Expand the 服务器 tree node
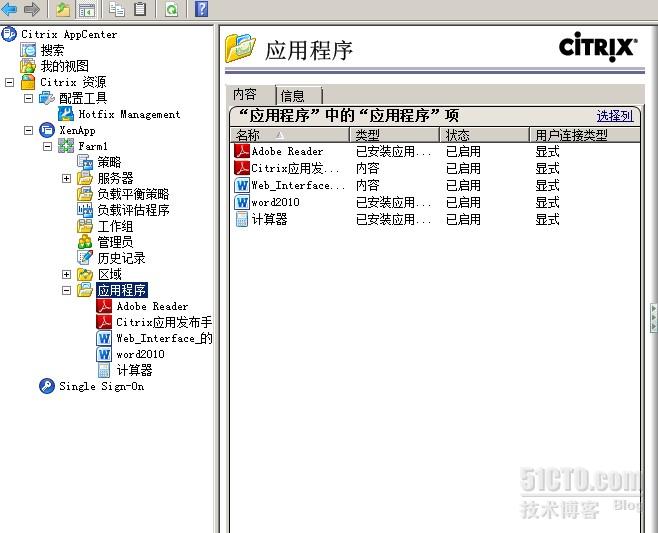This screenshot has width=658, height=533. [66, 178]
